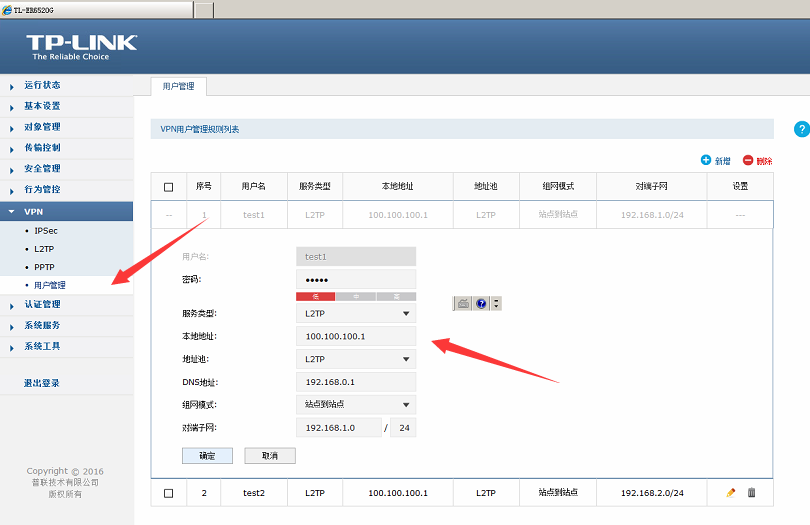Viewport: 810px width, 525px height.
Task: Expand the options arrow on the floating toolbar
Action: [x=496, y=303]
